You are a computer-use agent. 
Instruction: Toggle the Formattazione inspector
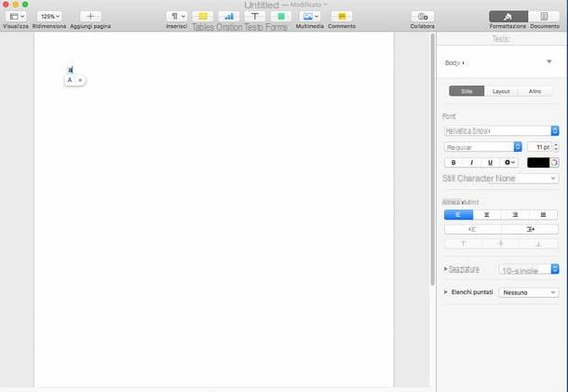[508, 17]
